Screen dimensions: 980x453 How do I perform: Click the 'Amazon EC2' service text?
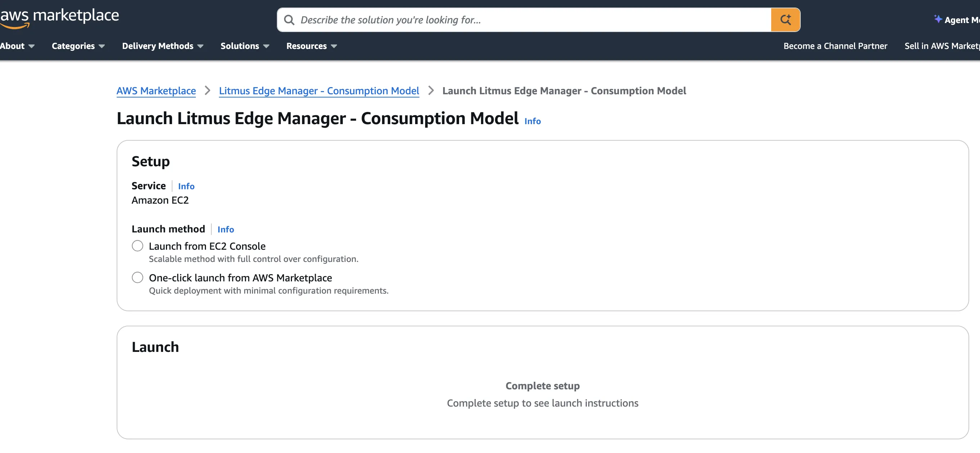point(160,200)
